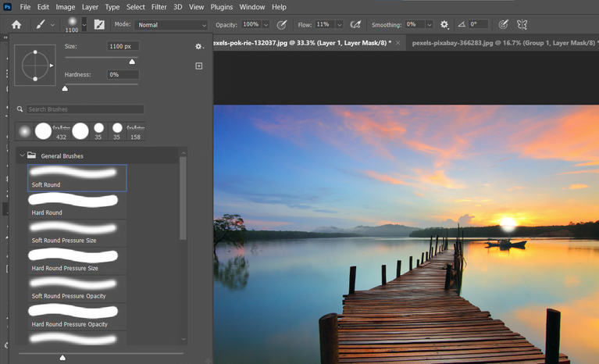Click the brush angle icon
Image resolution: width=599 pixels, height=364 pixels.
[x=462, y=24]
